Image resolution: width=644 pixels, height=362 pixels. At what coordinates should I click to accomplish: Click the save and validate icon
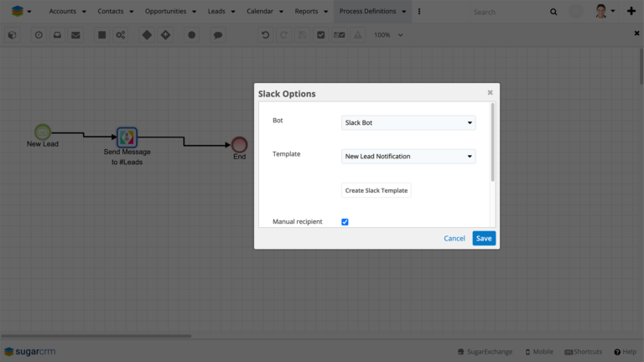click(x=340, y=35)
